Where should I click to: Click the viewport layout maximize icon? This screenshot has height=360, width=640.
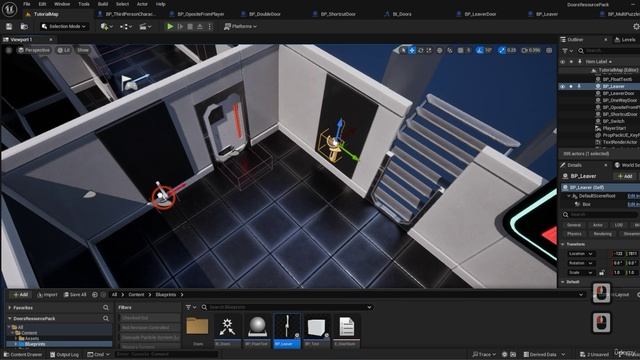click(549, 50)
